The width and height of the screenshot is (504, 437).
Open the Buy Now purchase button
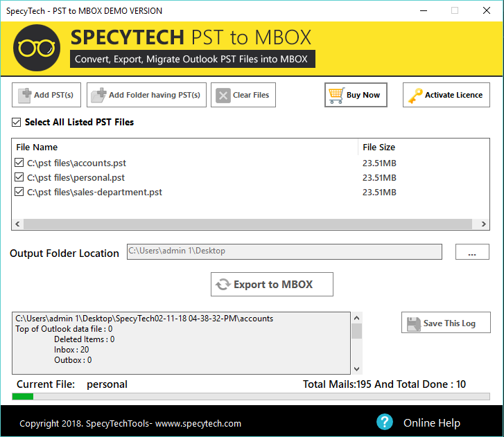click(x=356, y=95)
